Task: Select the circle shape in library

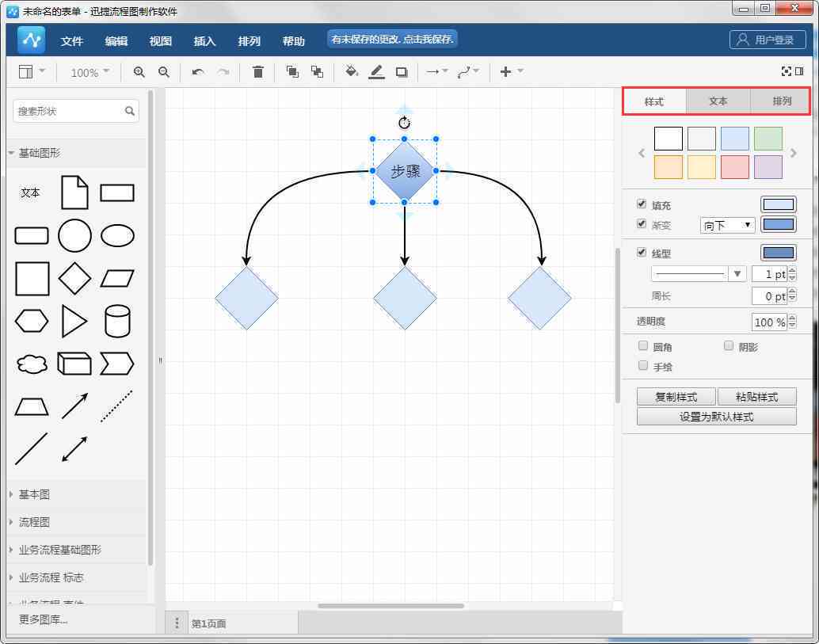Action: 74,235
